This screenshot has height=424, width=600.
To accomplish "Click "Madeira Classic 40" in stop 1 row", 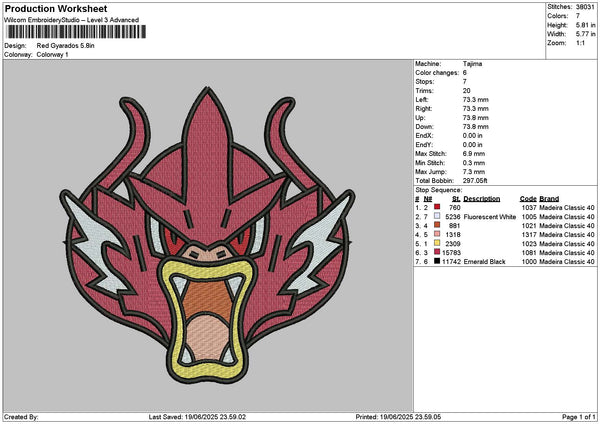I will pyautogui.click(x=567, y=207).
